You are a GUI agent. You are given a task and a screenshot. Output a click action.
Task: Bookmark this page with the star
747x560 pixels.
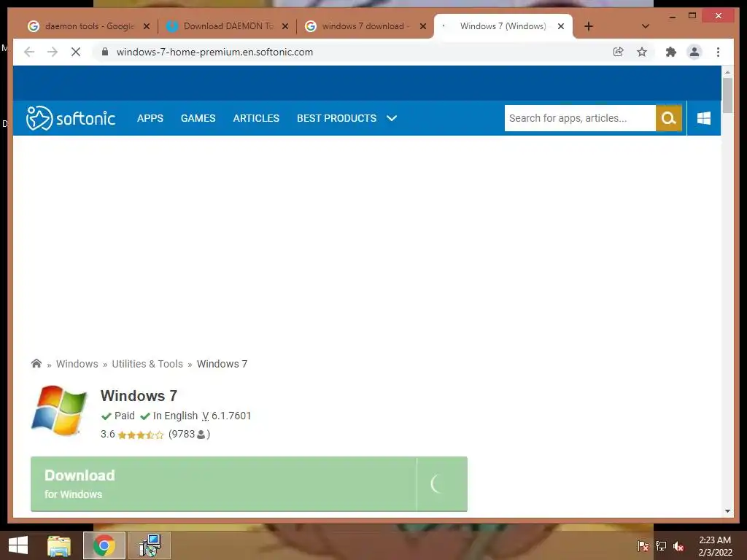642,52
